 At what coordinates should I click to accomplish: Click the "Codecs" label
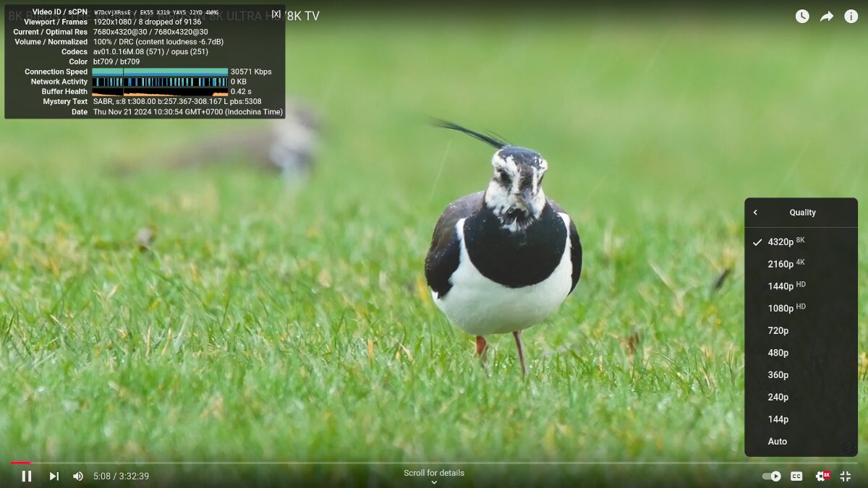[75, 52]
